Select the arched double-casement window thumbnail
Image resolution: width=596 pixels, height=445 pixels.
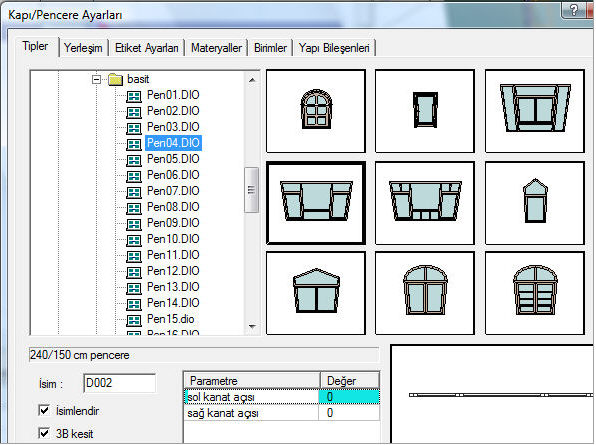pyautogui.click(x=425, y=293)
